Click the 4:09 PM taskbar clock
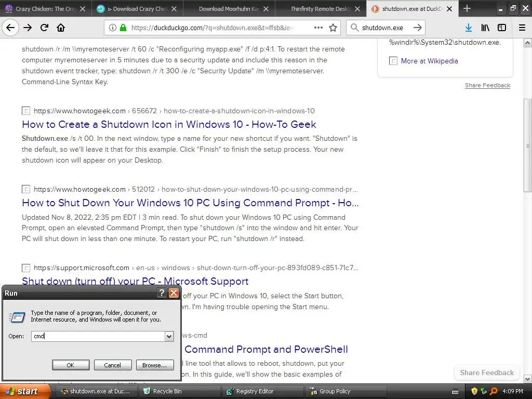The height and width of the screenshot is (399, 532). (513, 391)
